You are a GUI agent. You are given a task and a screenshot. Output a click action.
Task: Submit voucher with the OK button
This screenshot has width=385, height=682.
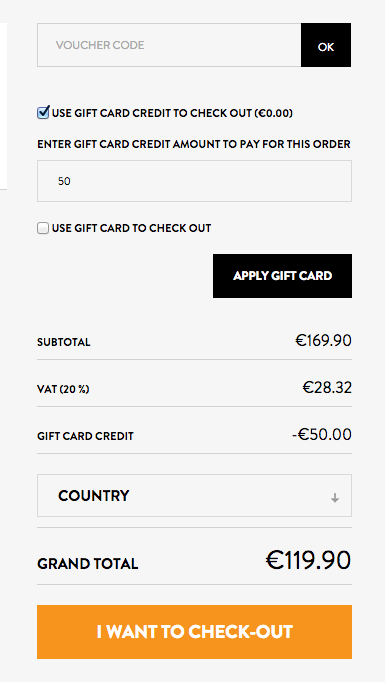coord(326,45)
